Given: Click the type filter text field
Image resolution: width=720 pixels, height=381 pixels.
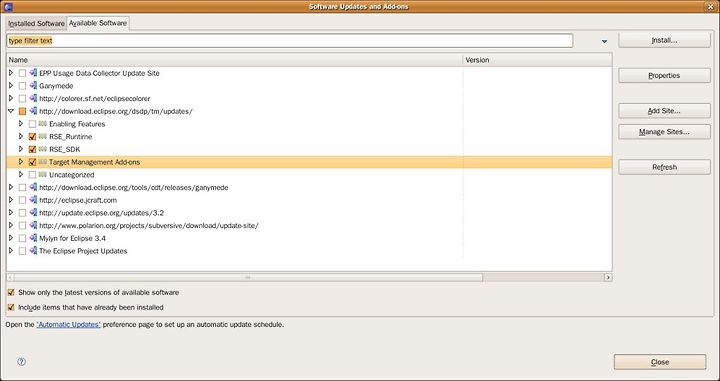Looking at the screenshot, I should (290, 41).
